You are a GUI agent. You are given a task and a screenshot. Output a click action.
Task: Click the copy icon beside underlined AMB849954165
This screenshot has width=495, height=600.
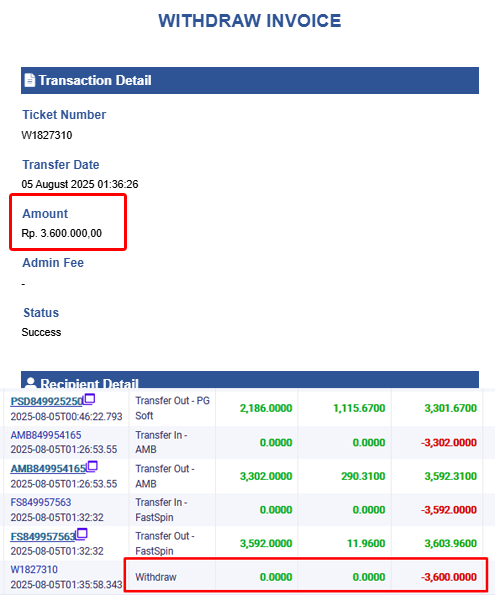(92, 466)
